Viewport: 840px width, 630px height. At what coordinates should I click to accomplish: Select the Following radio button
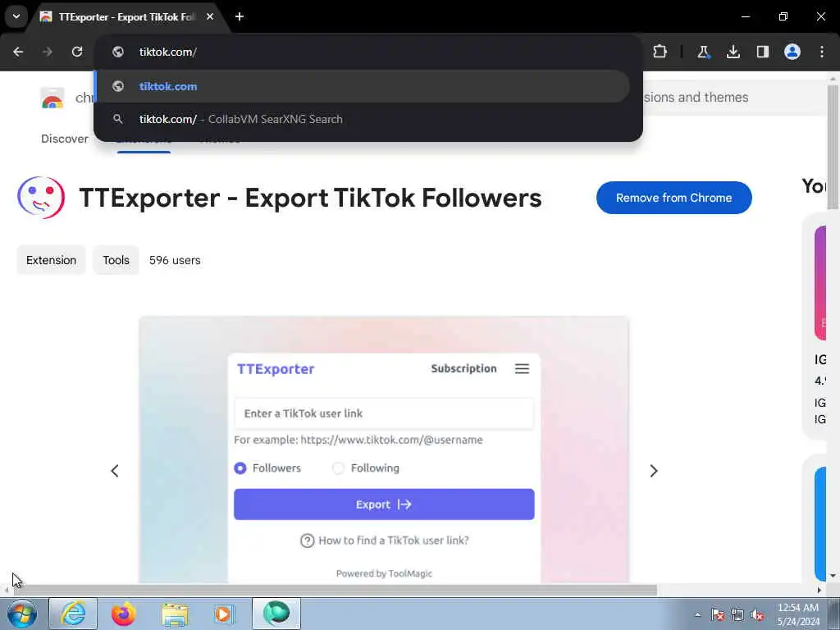click(x=338, y=468)
